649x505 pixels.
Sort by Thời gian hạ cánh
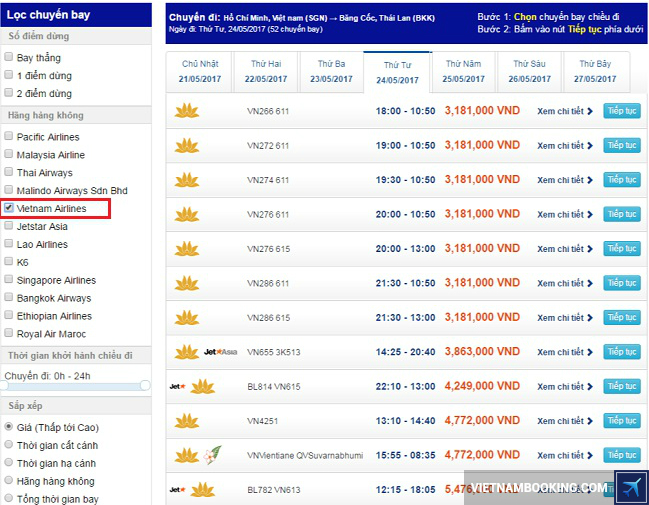tap(8, 462)
